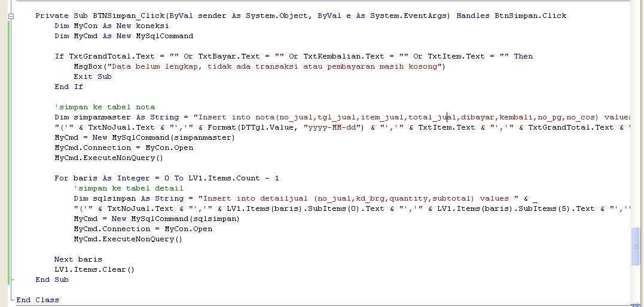644x307 pixels.
Task: Click 'TxtBayar.Text' in the If condition
Action: tap(229, 56)
